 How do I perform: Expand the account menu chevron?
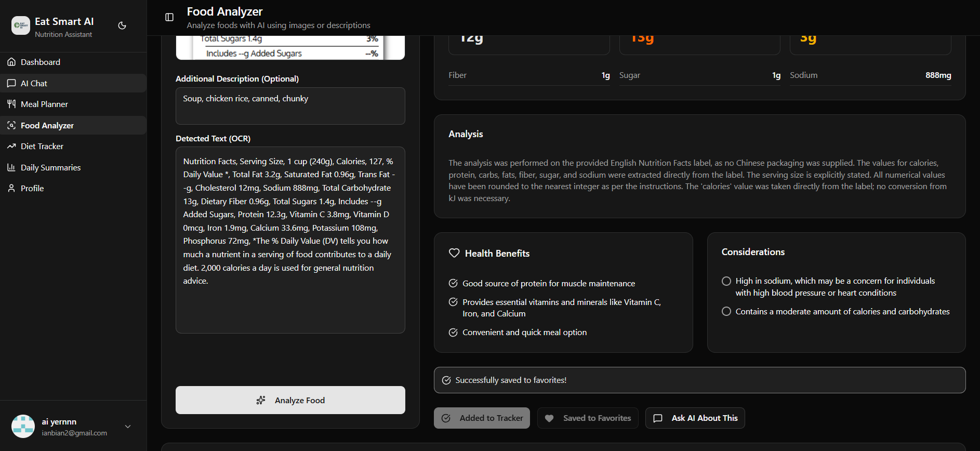(128, 427)
